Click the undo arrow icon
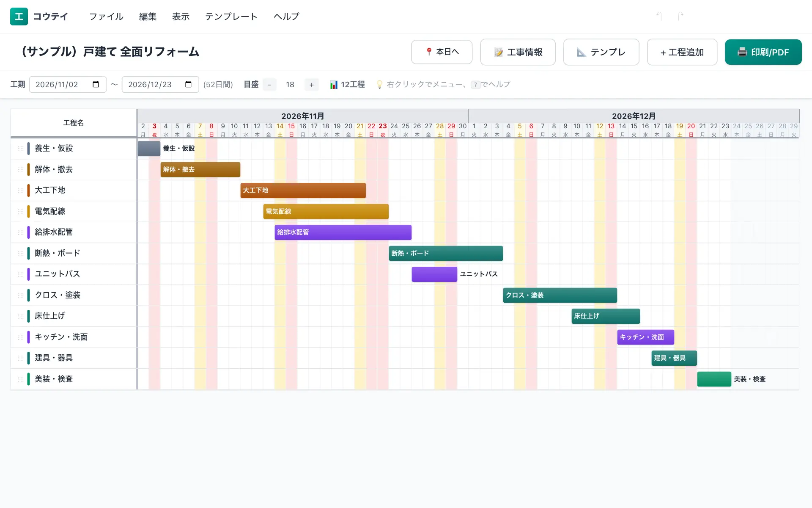The image size is (812, 508). (x=659, y=16)
